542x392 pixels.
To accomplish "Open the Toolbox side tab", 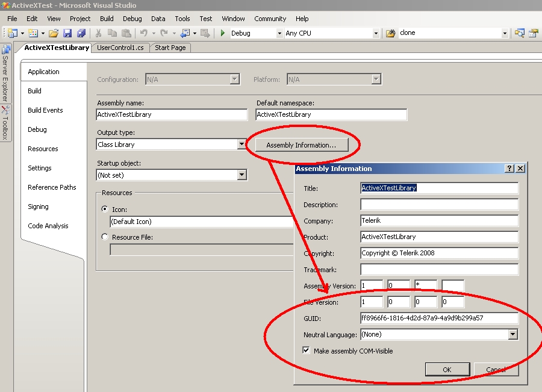I will click(5, 123).
